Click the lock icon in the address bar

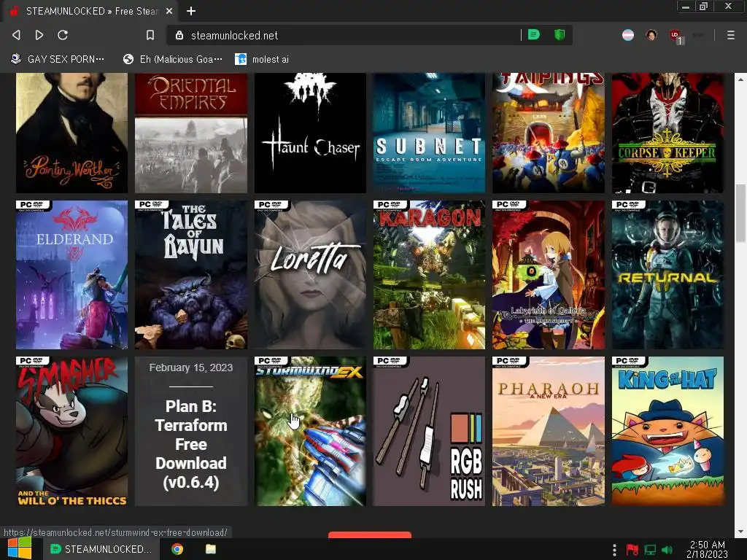click(x=179, y=35)
